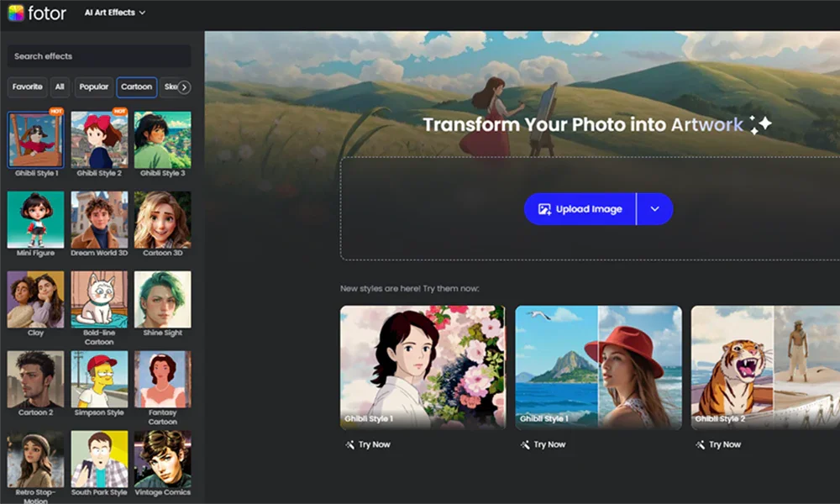Open the AI Art Effects dropdown
This screenshot has height=504, width=840.
(x=115, y=13)
